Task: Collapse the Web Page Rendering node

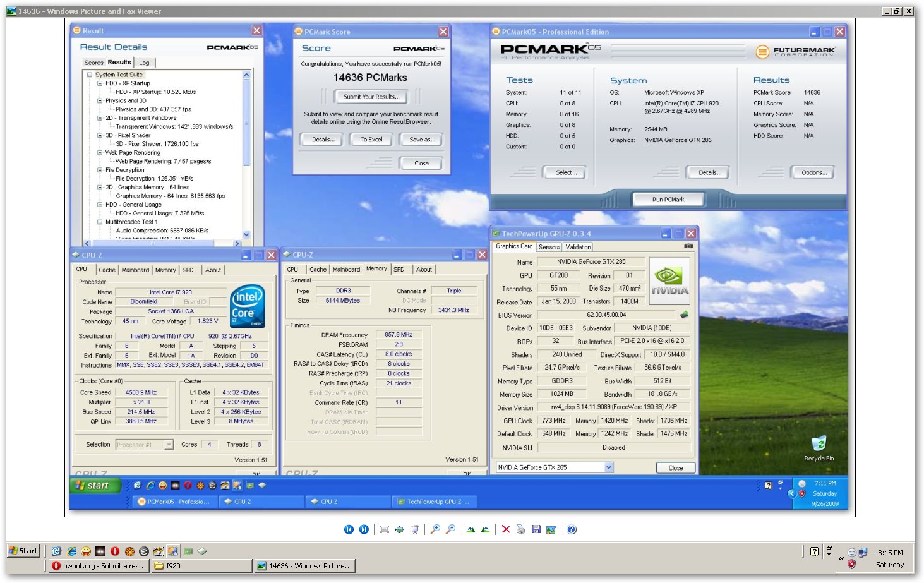Action: pos(99,152)
